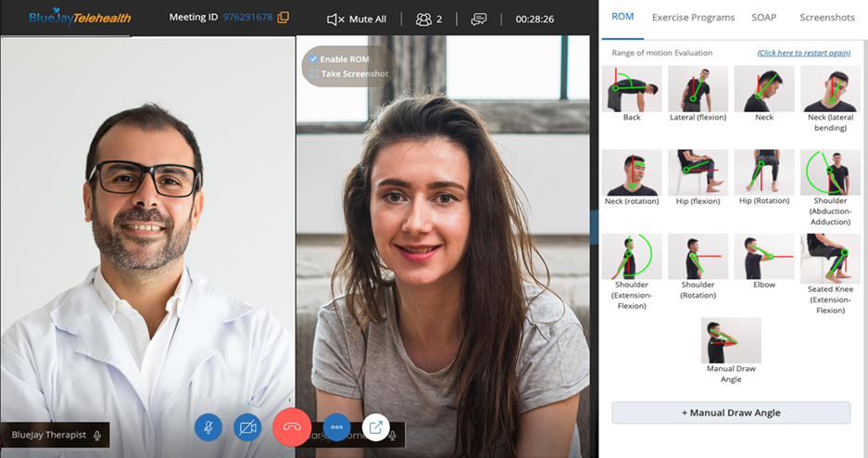Turn off camera with video button
This screenshot has height=458, width=868.
coord(247,427)
